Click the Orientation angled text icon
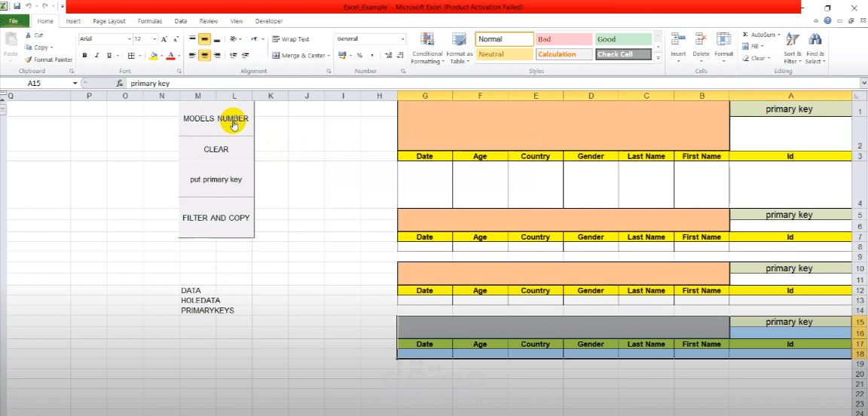The width and height of the screenshot is (868, 416). (x=233, y=39)
